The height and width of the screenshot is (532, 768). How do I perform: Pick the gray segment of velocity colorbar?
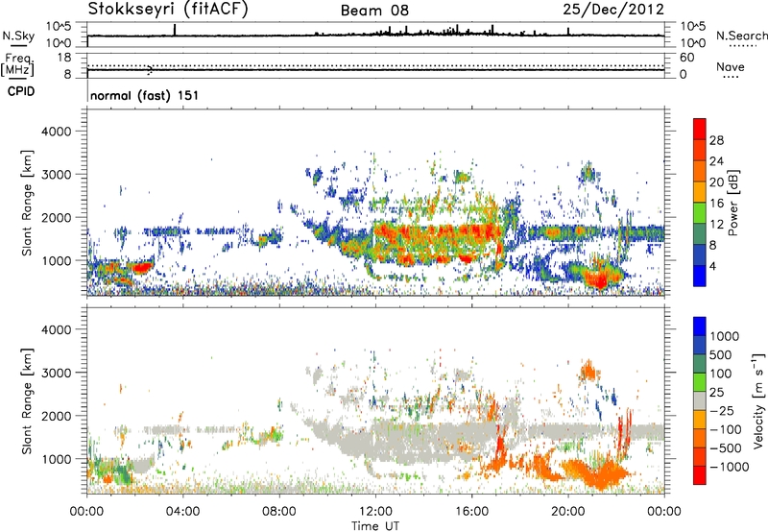(700, 401)
